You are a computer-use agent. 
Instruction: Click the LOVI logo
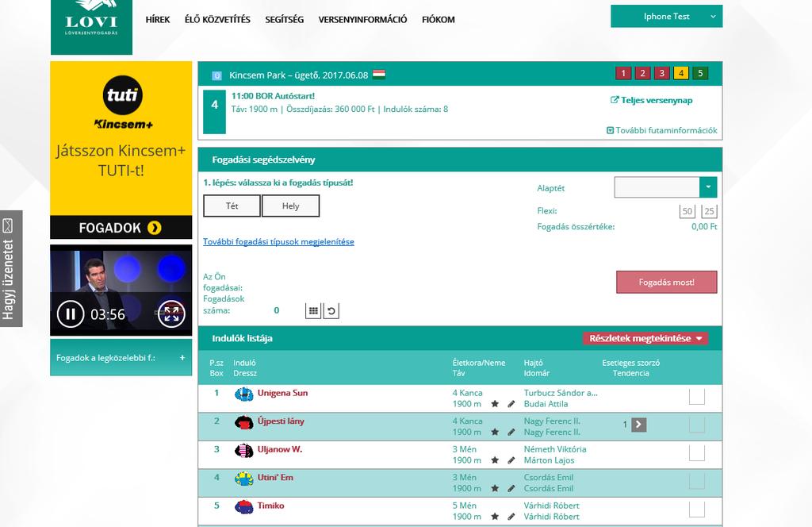[92, 27]
